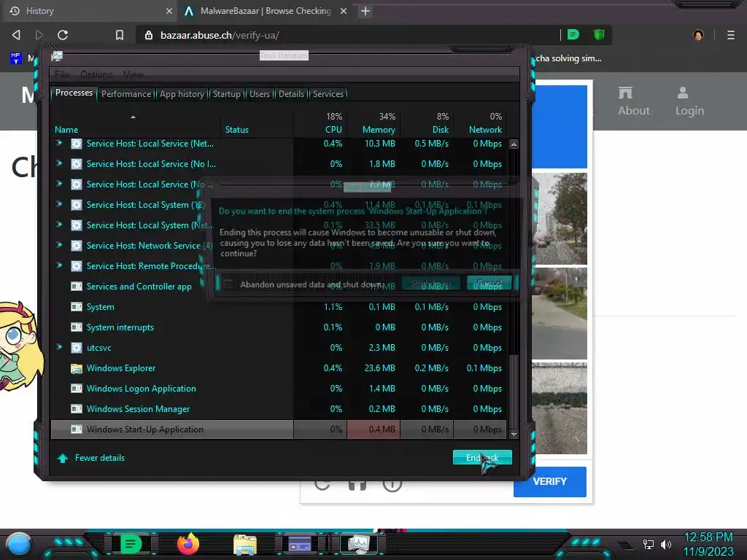Click the End task button
The width and height of the screenshot is (747, 560).
(482, 458)
